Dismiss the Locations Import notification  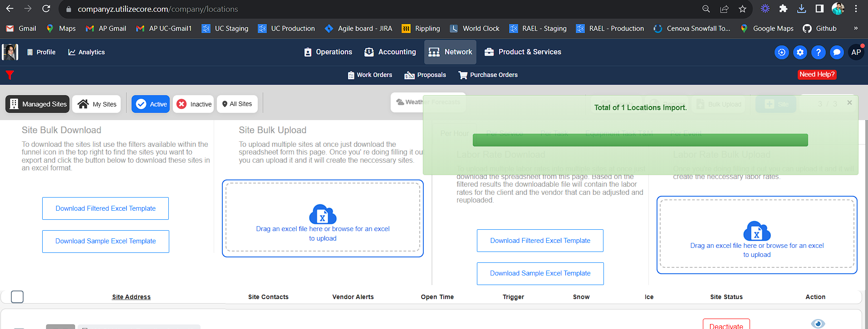pos(849,103)
